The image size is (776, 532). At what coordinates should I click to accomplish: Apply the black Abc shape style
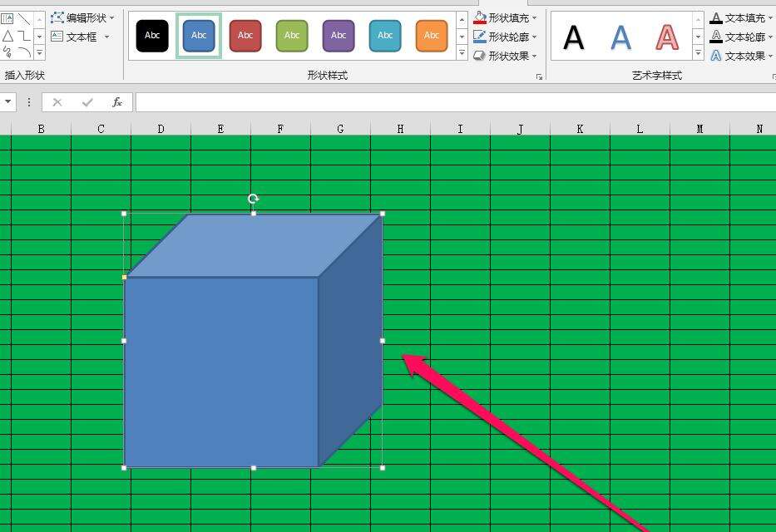(152, 36)
